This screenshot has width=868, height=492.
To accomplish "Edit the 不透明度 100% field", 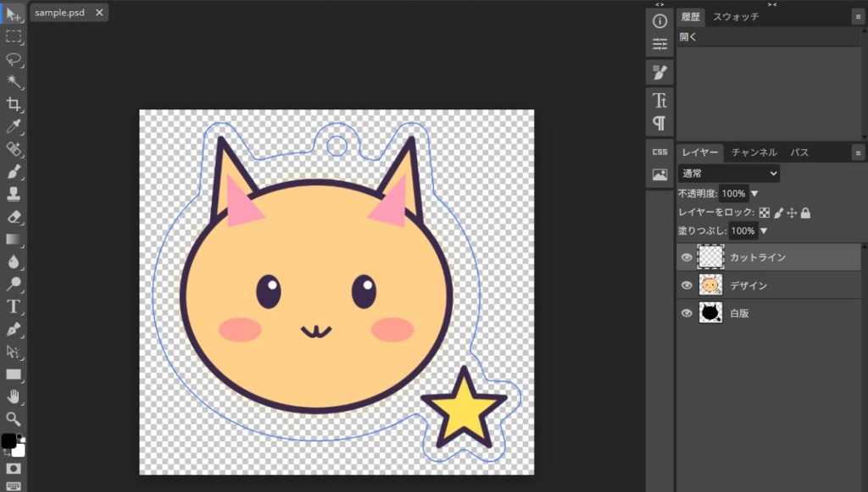I will (733, 193).
